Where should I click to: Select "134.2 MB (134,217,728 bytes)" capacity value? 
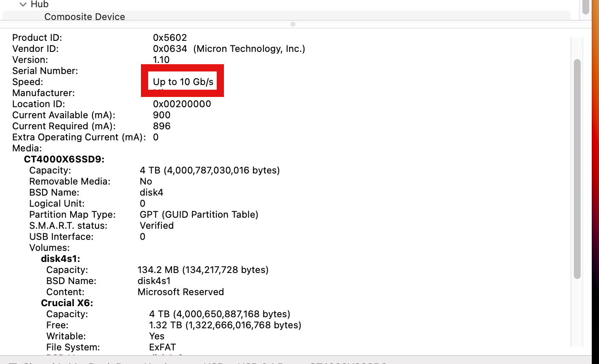pos(203,270)
